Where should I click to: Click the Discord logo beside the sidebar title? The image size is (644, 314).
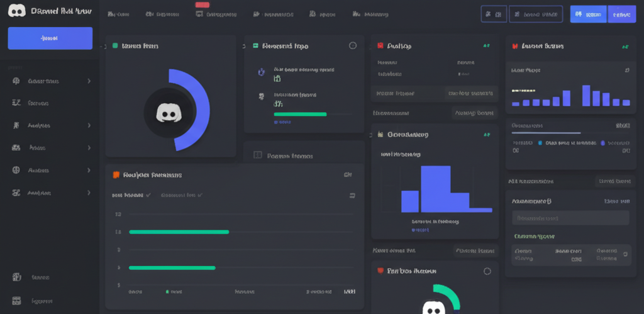coord(16,11)
